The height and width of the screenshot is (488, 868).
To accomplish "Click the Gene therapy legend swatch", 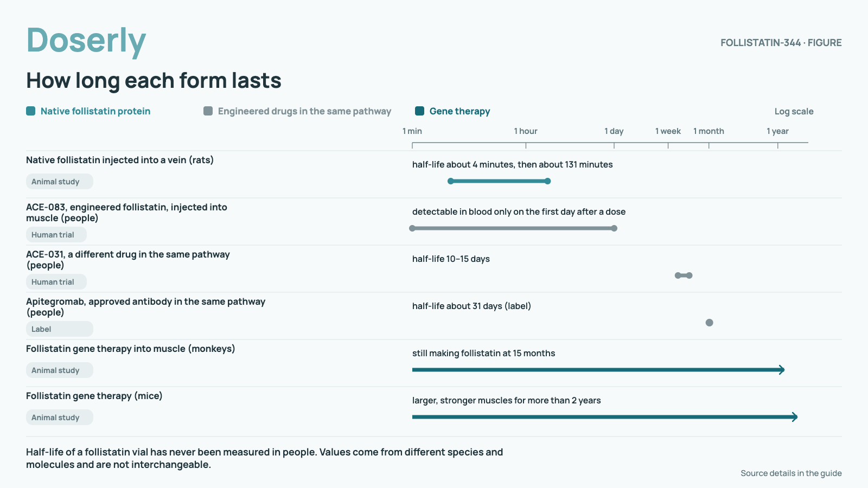I will [x=419, y=111].
